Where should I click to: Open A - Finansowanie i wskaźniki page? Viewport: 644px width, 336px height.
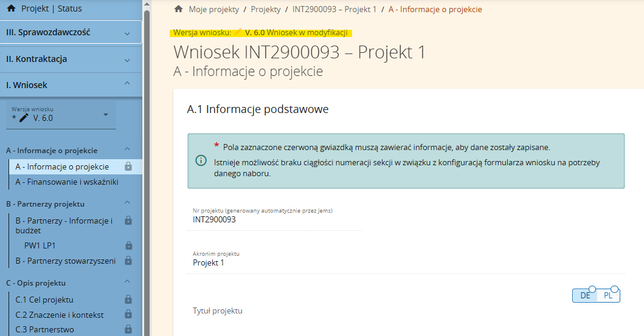click(x=67, y=182)
